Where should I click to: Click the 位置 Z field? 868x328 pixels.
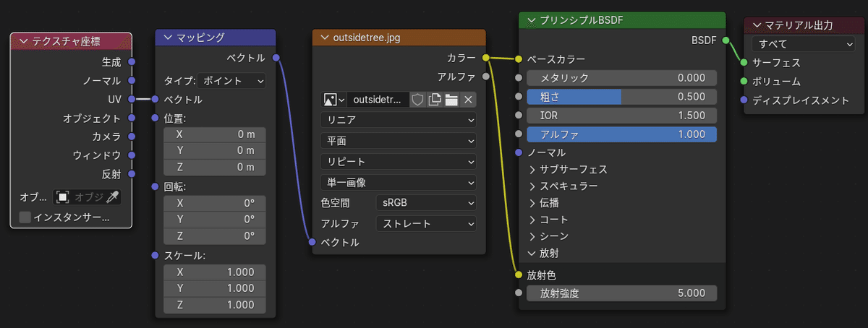[214, 168]
